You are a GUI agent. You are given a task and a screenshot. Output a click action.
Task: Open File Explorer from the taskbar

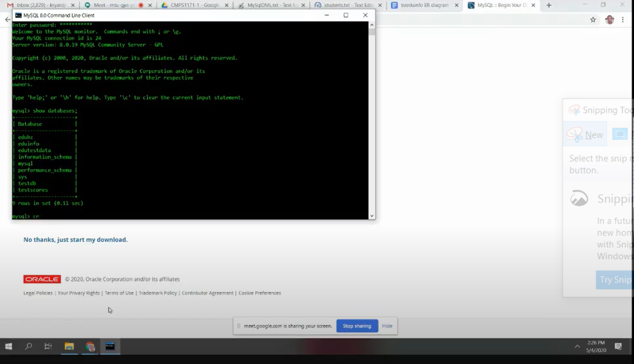[69, 346]
